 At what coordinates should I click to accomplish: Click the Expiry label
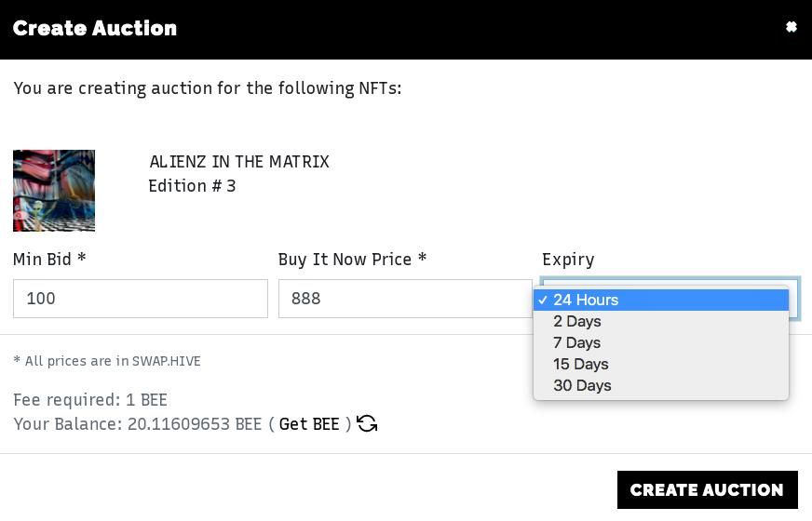click(x=568, y=260)
